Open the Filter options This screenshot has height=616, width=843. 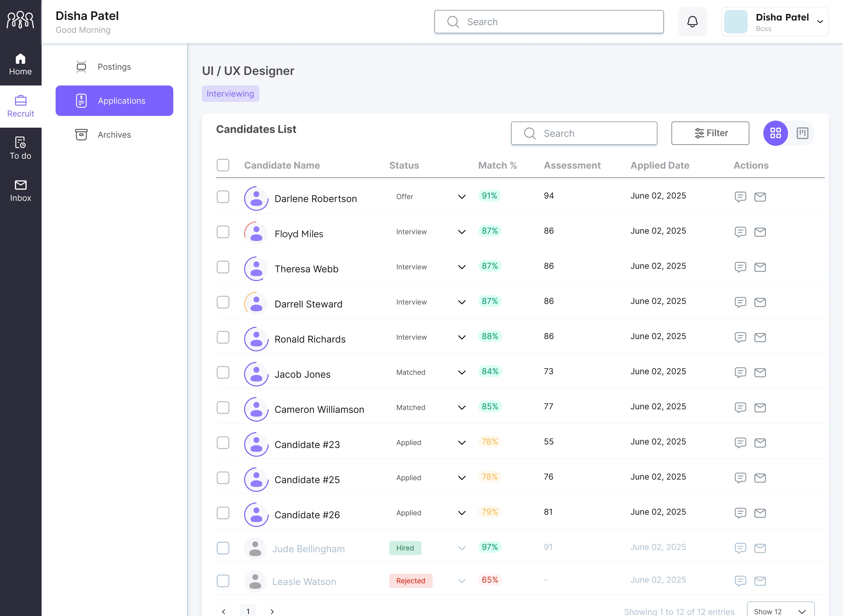[x=710, y=133]
